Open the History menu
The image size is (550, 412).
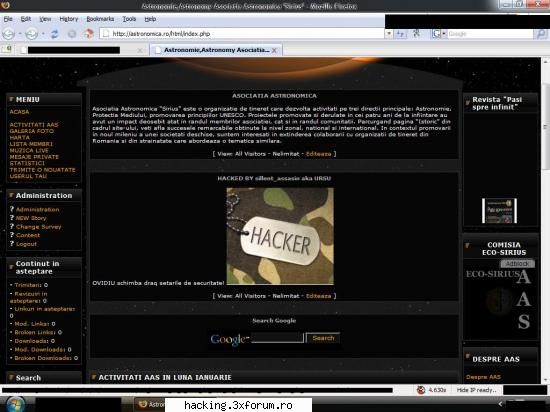69,19
